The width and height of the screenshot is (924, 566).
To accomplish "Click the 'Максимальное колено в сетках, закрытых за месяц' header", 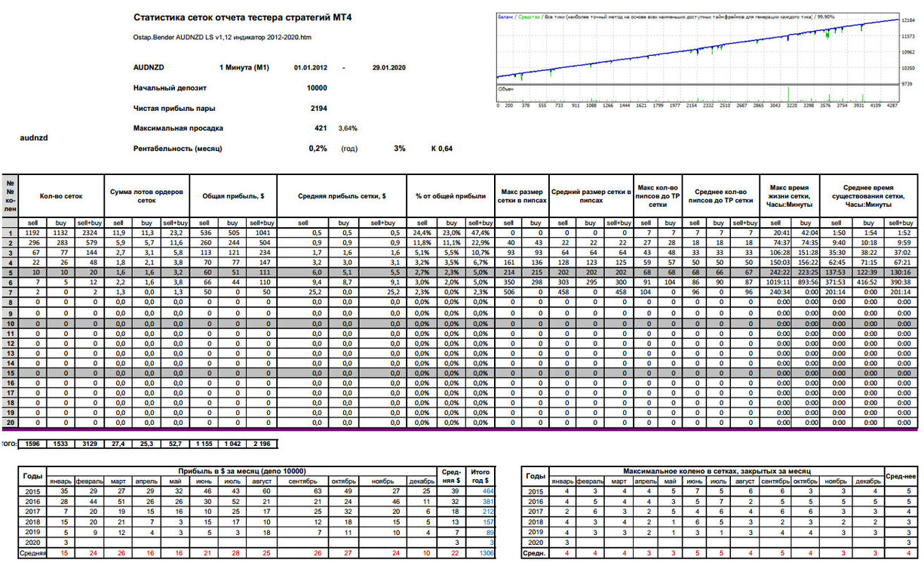I will (x=717, y=471).
